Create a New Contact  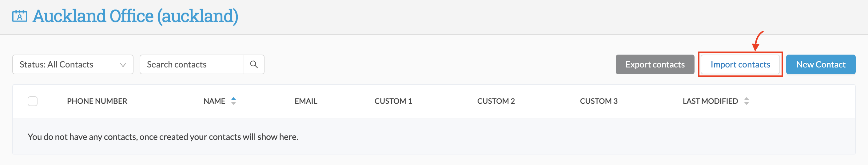point(821,64)
